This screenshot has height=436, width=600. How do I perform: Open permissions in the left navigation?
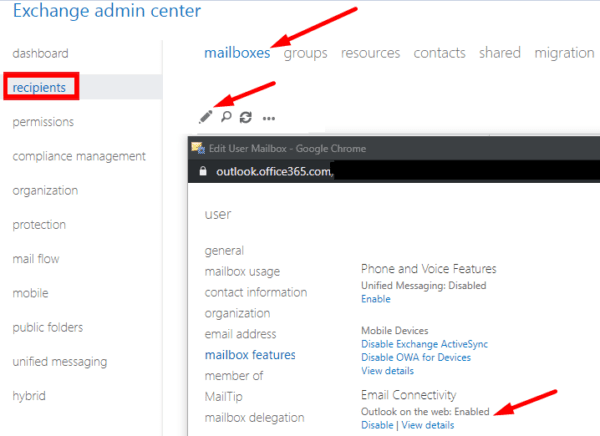tap(43, 122)
